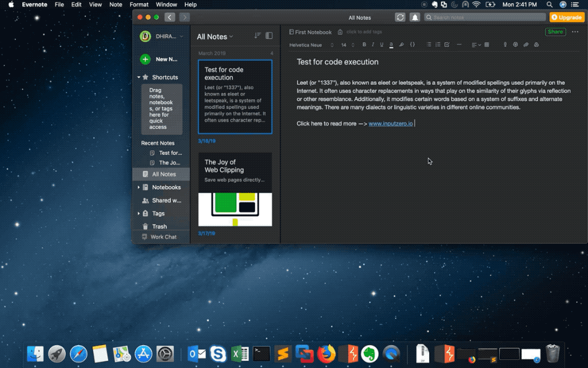Open the www.inputzero.io link
The width and height of the screenshot is (588, 368).
click(x=390, y=124)
